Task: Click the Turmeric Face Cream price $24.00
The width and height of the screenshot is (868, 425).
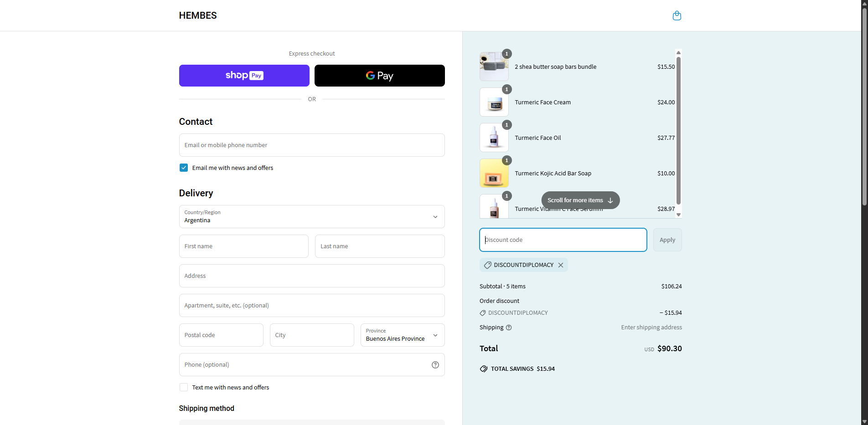Action: [666, 102]
